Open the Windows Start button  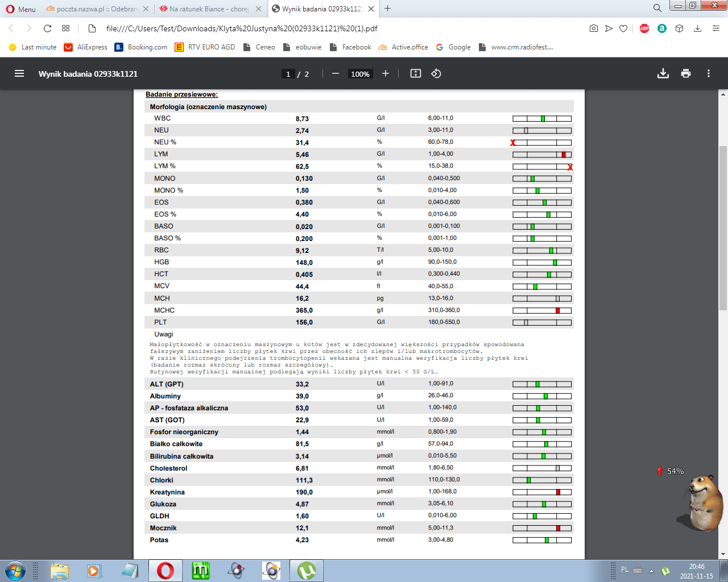point(15,571)
